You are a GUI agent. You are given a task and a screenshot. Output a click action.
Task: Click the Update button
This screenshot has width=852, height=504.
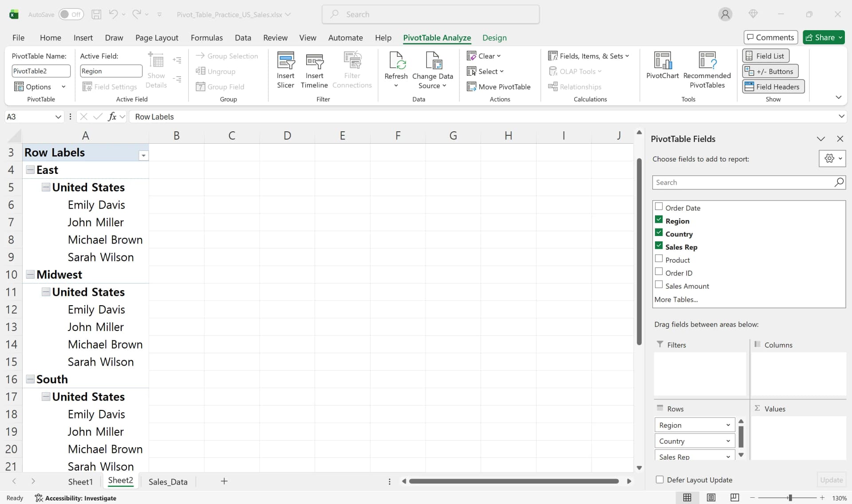point(831,480)
